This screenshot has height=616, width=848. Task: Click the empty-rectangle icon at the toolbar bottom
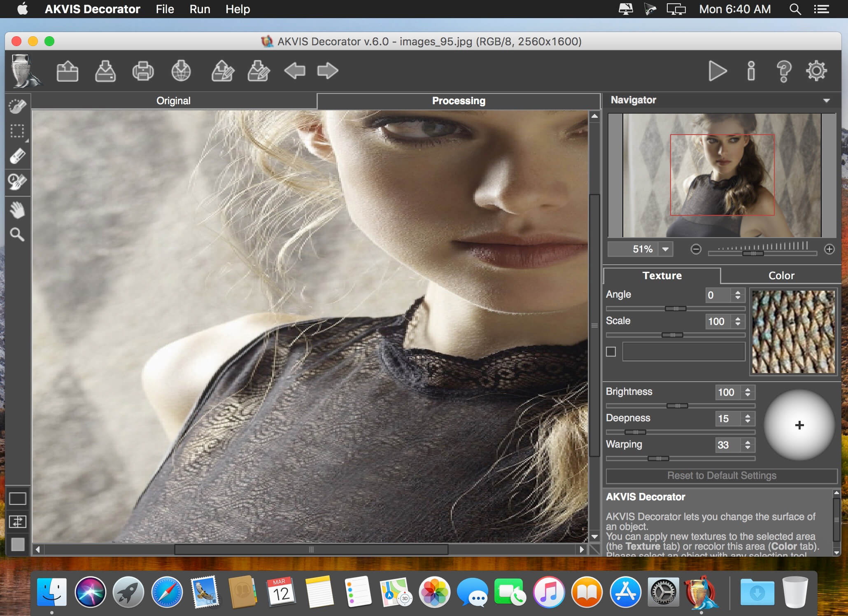tap(18, 499)
